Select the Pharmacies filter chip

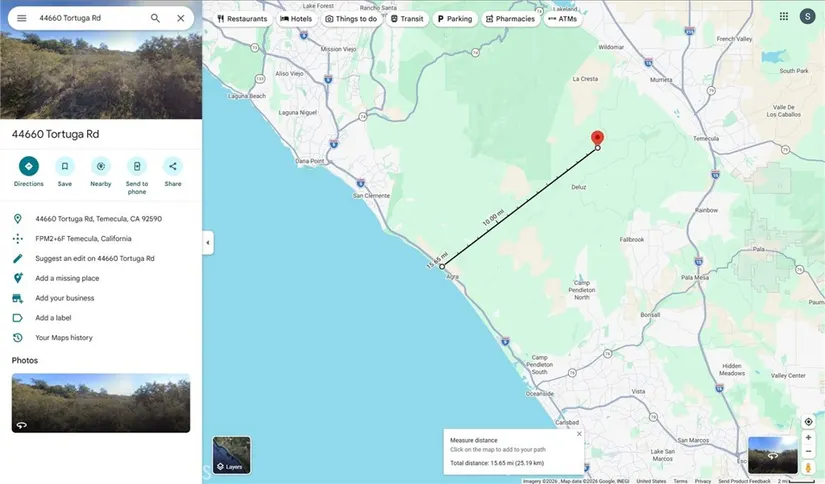510,19
